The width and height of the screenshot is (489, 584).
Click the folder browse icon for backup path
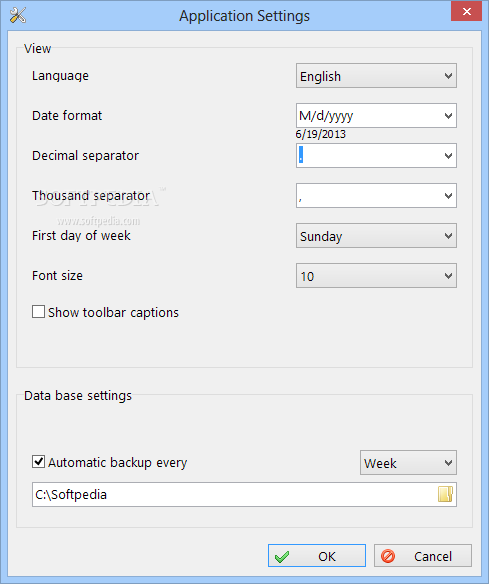point(445,494)
